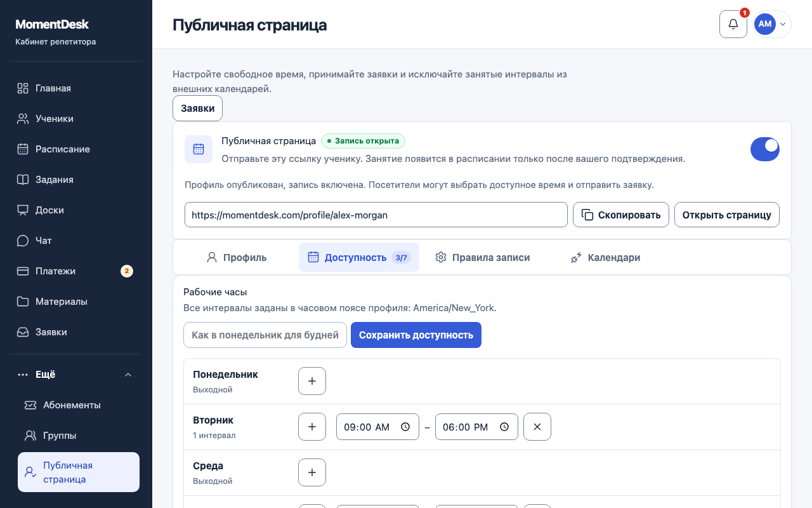Click Вторник start time 09:00 AM field
812x508 pixels.
click(377, 427)
